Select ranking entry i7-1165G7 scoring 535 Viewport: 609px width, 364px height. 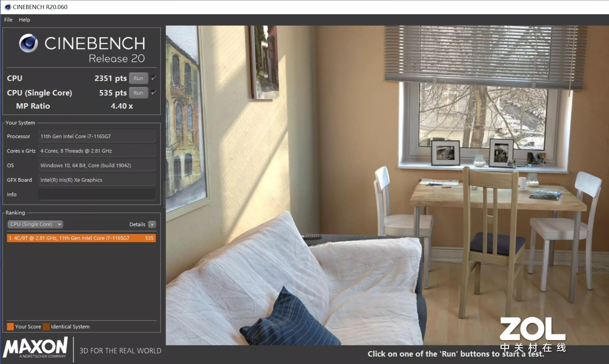(x=81, y=238)
